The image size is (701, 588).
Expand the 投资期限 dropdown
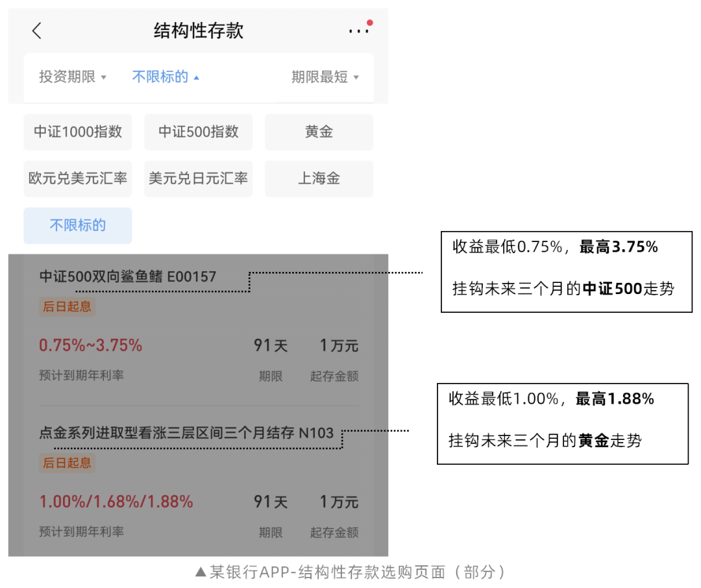click(73, 77)
